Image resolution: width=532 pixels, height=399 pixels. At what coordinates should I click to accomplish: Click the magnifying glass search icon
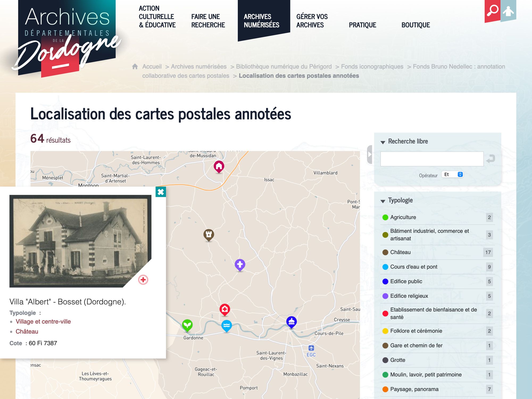pyautogui.click(x=492, y=11)
